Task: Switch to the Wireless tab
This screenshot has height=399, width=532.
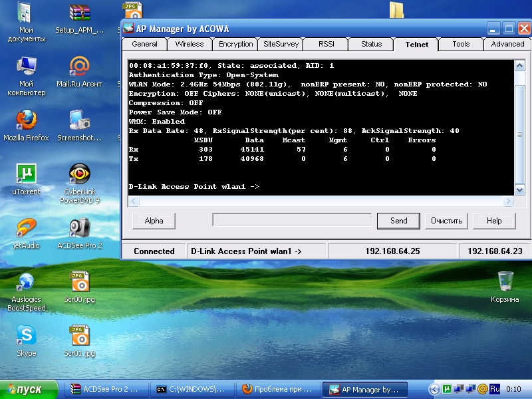Action: (x=190, y=44)
